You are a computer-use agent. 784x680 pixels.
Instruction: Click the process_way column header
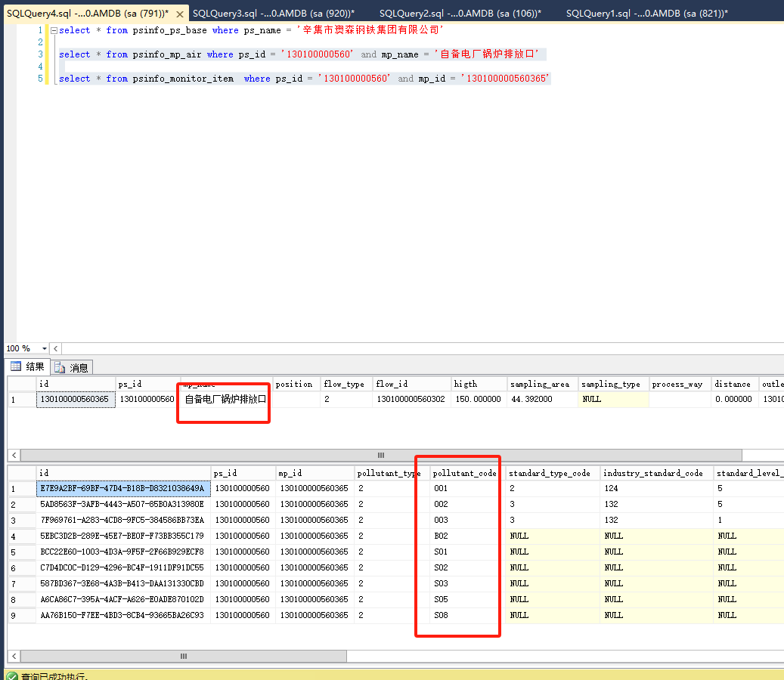680,384
